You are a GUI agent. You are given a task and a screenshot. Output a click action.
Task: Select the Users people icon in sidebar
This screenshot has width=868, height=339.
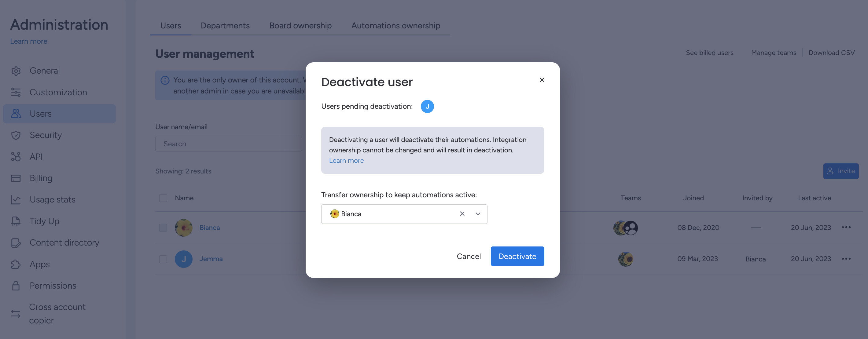tap(16, 114)
